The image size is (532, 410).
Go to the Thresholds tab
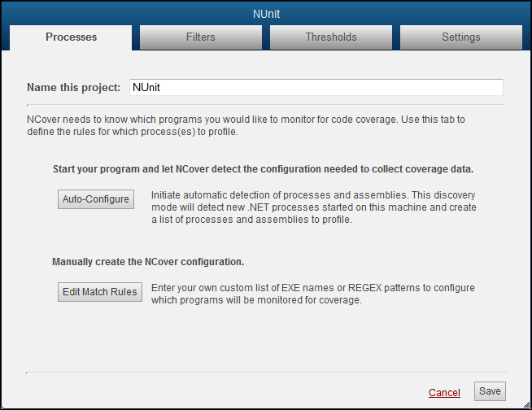pos(331,37)
